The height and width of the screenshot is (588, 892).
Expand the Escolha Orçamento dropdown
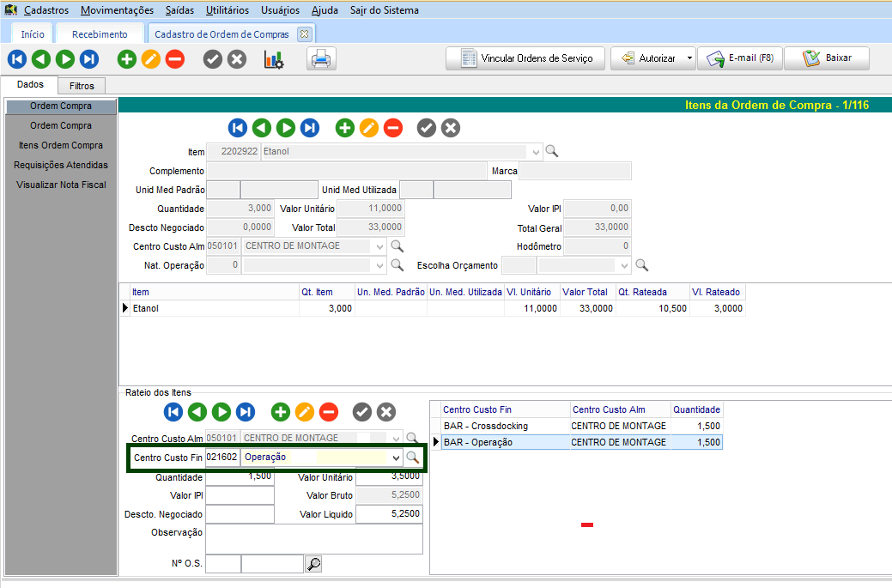click(x=623, y=265)
